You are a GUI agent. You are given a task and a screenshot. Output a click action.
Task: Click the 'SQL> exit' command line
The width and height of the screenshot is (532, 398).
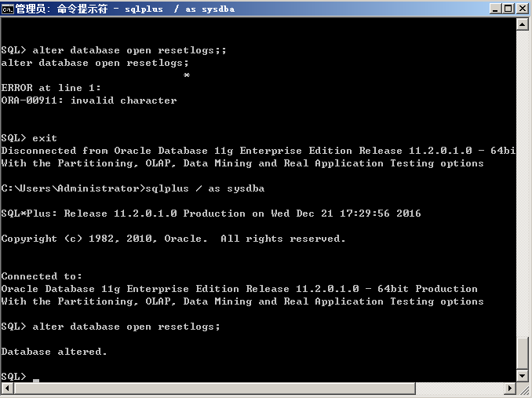click(x=29, y=138)
